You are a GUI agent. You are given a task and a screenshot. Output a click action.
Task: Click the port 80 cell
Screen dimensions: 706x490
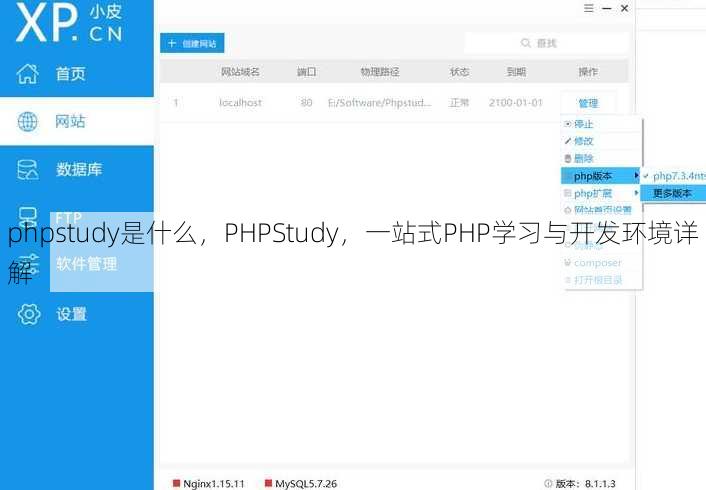(306, 103)
